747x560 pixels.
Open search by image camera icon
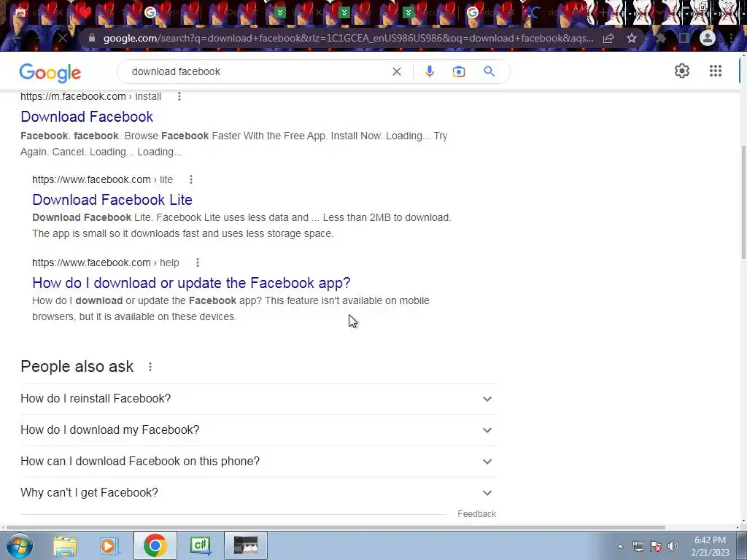[x=459, y=71]
